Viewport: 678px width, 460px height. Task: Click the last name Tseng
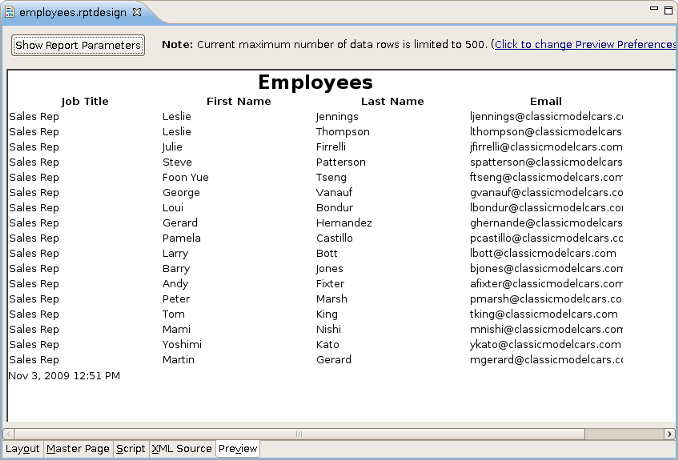[331, 178]
